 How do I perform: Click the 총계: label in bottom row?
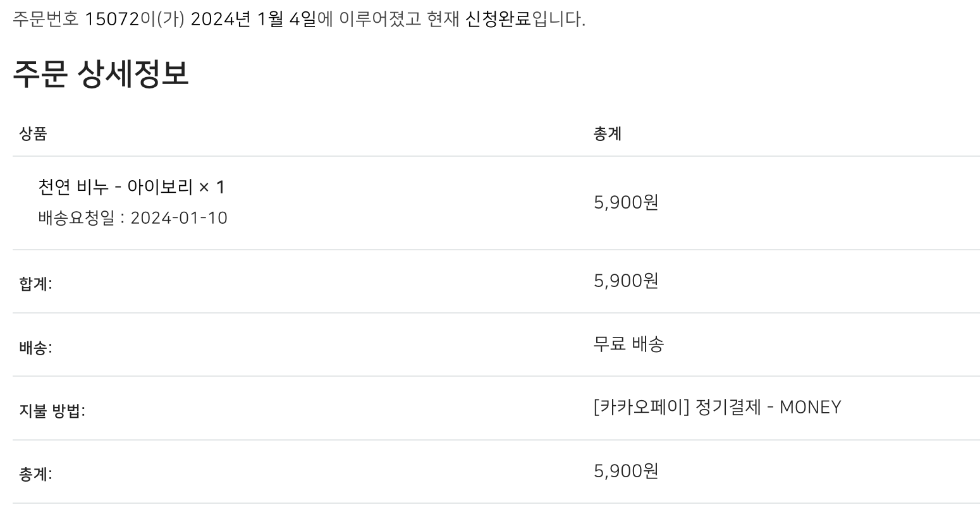click(x=35, y=474)
